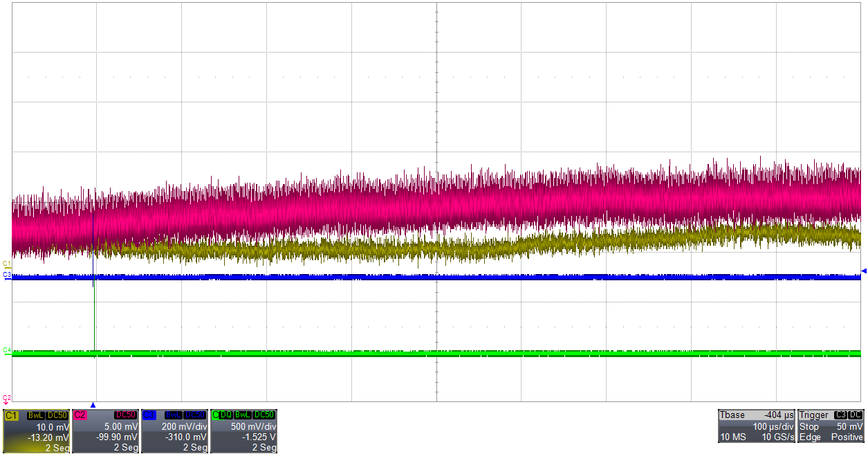Click the C2 5.00 mV scale value
This screenshot has height=454, width=868.
(122, 427)
